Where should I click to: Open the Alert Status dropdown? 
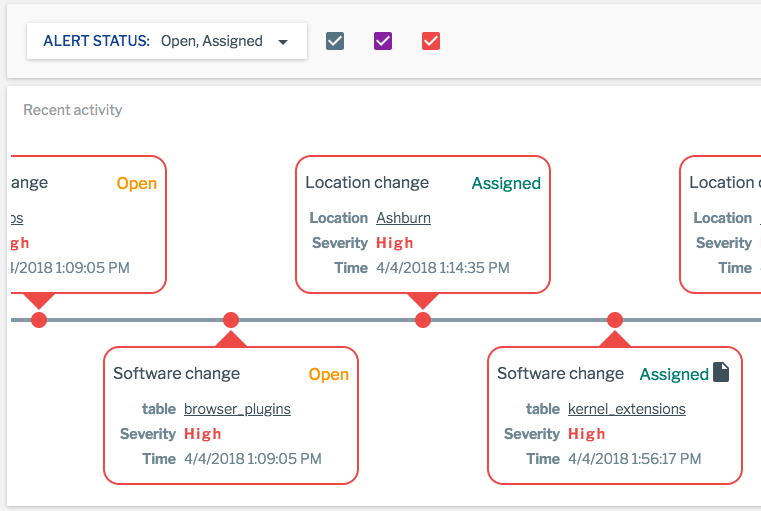click(166, 41)
